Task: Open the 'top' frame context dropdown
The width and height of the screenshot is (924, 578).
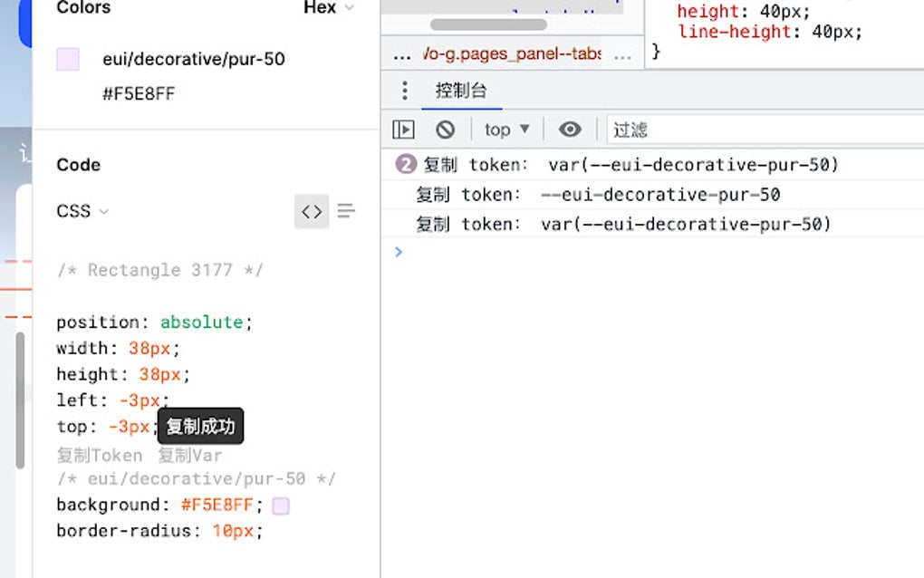Action: 505,129
